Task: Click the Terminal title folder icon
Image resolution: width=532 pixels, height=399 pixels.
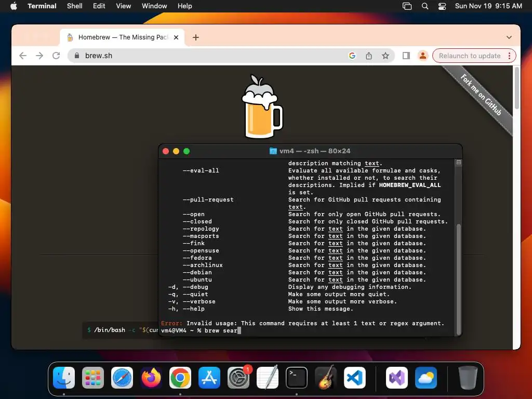Action: [273, 151]
